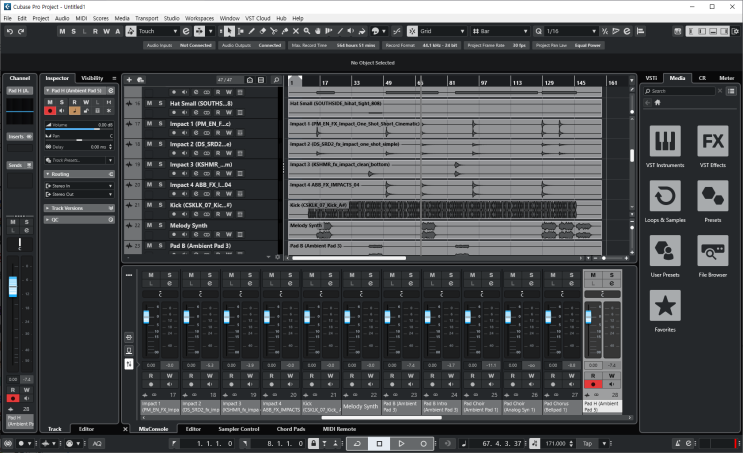Click the Record button in transport
This screenshot has height=453, width=743.
pyautogui.click(x=423, y=444)
